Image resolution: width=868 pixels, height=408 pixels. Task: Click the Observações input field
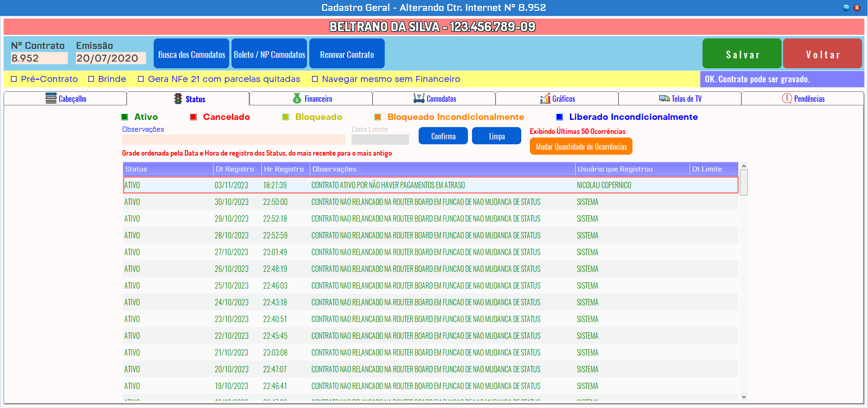tap(234, 139)
